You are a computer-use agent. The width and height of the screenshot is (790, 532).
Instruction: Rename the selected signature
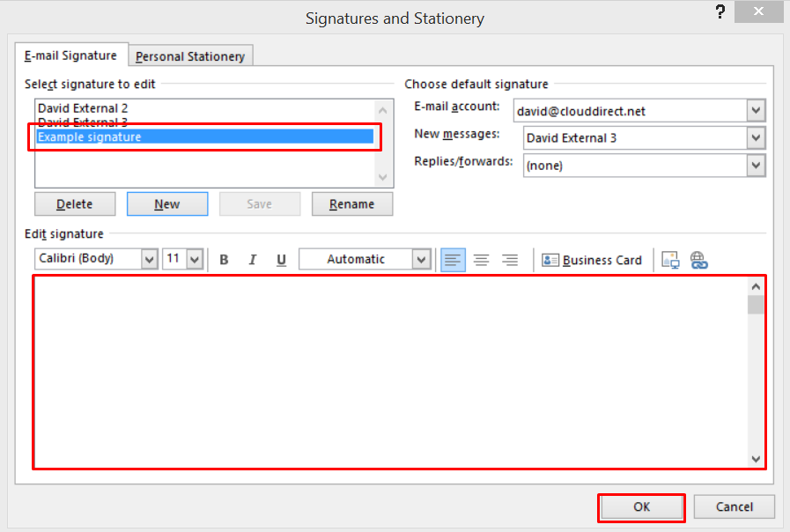(351, 203)
